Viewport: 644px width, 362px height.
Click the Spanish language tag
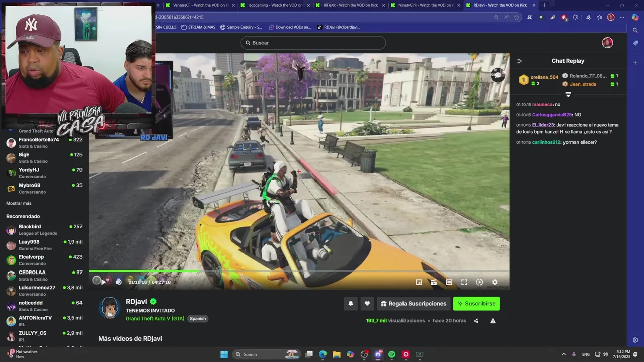tap(198, 319)
